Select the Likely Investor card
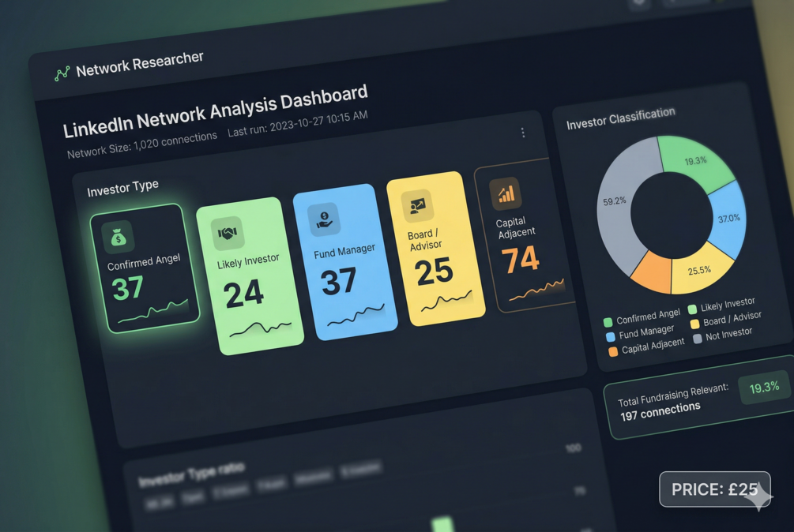This screenshot has height=532, width=794. click(250, 276)
